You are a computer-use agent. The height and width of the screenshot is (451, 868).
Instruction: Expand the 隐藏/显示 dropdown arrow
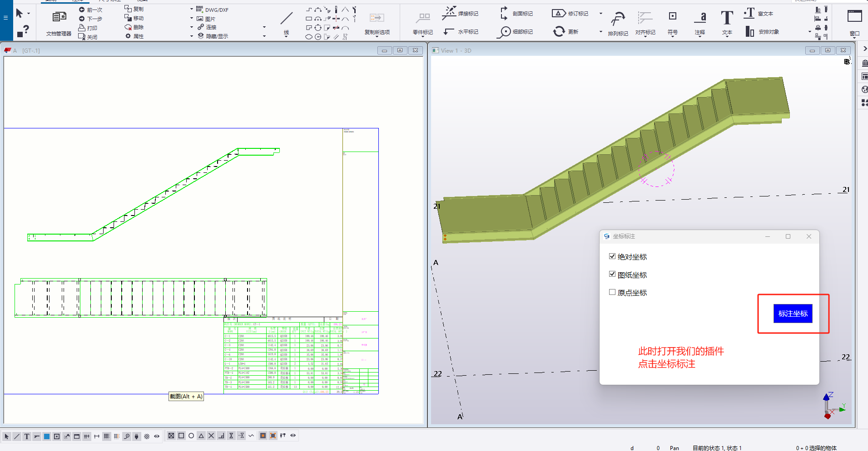pos(264,36)
